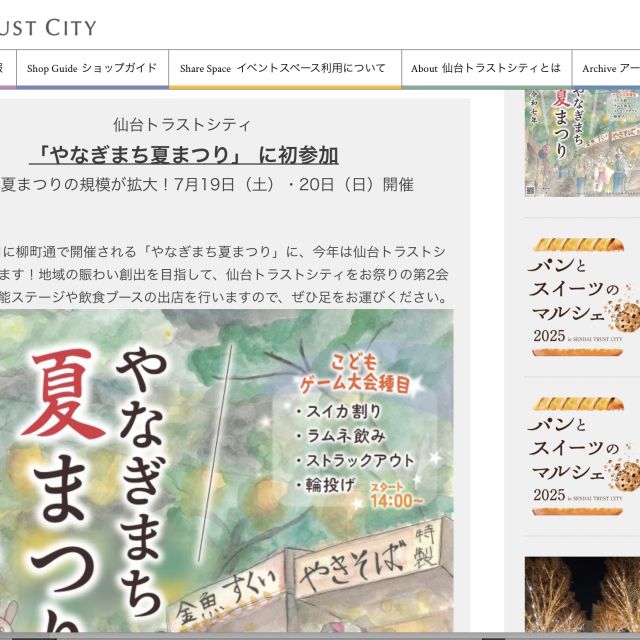
Task: Click the Trust City site logo
Action: click(48, 28)
